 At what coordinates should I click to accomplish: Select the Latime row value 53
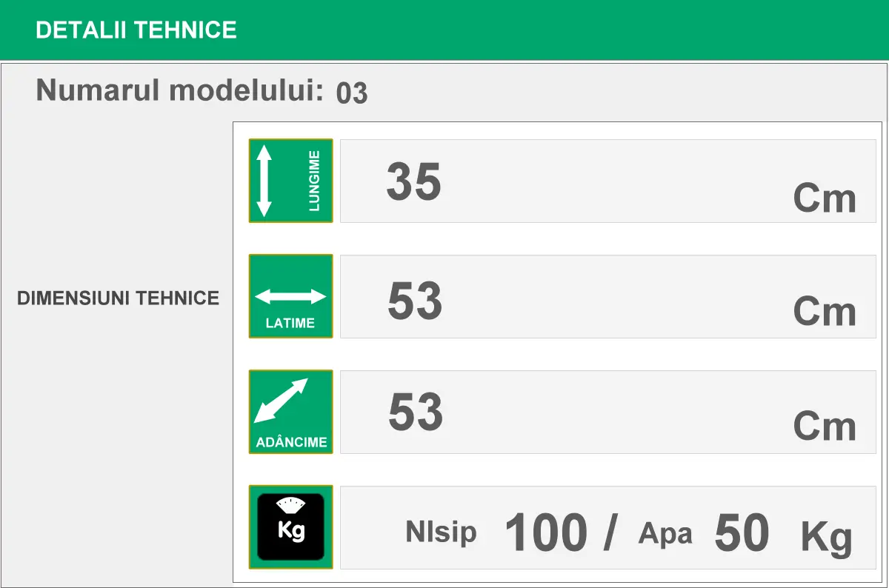coord(415,301)
